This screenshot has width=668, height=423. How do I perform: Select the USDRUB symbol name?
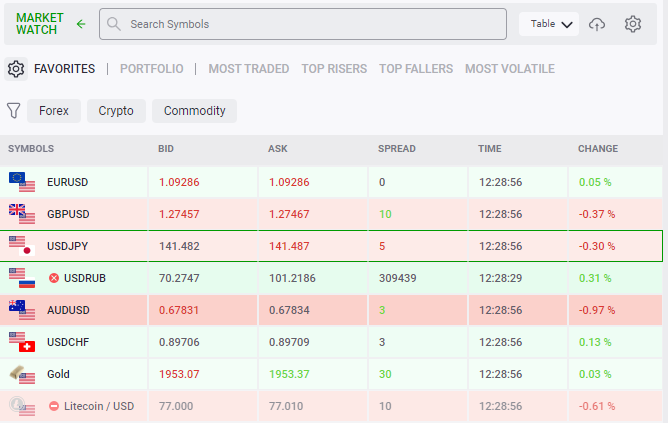(85, 278)
